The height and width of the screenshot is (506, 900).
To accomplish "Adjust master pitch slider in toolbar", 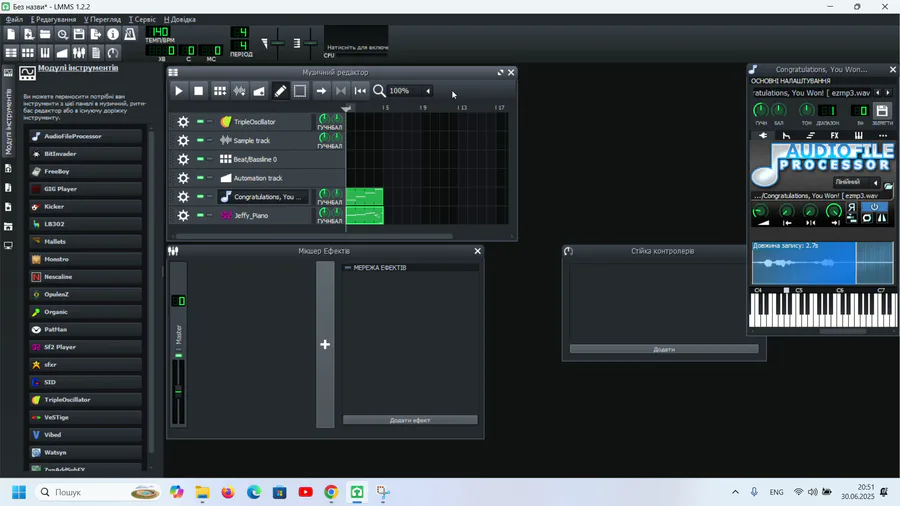I will tap(310, 43).
